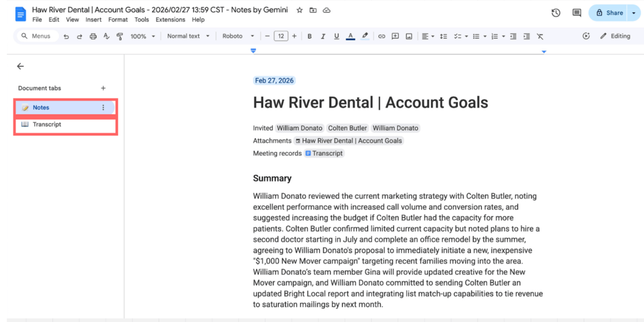The height and width of the screenshot is (322, 644).
Task: Open the Help menu
Action: pyautogui.click(x=198, y=20)
